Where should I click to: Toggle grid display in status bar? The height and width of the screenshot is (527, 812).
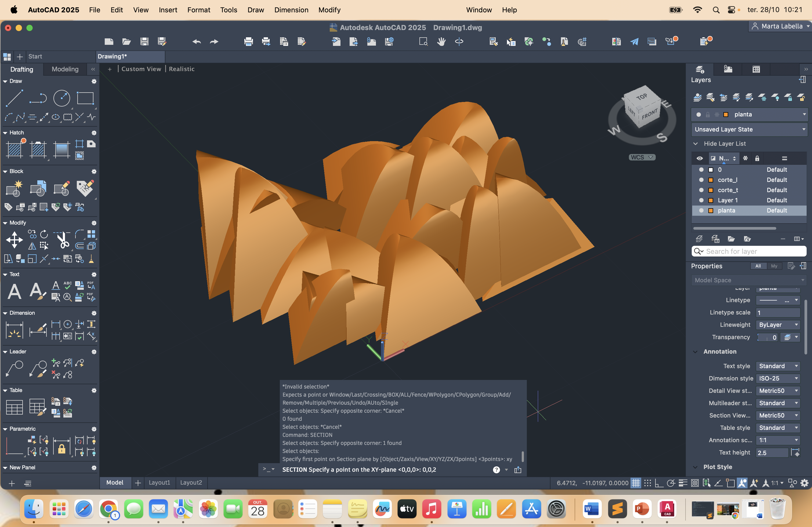pyautogui.click(x=635, y=483)
